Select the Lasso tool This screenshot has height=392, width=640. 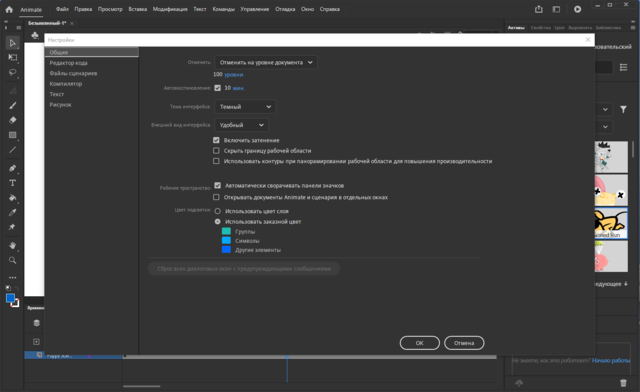pos(13,72)
